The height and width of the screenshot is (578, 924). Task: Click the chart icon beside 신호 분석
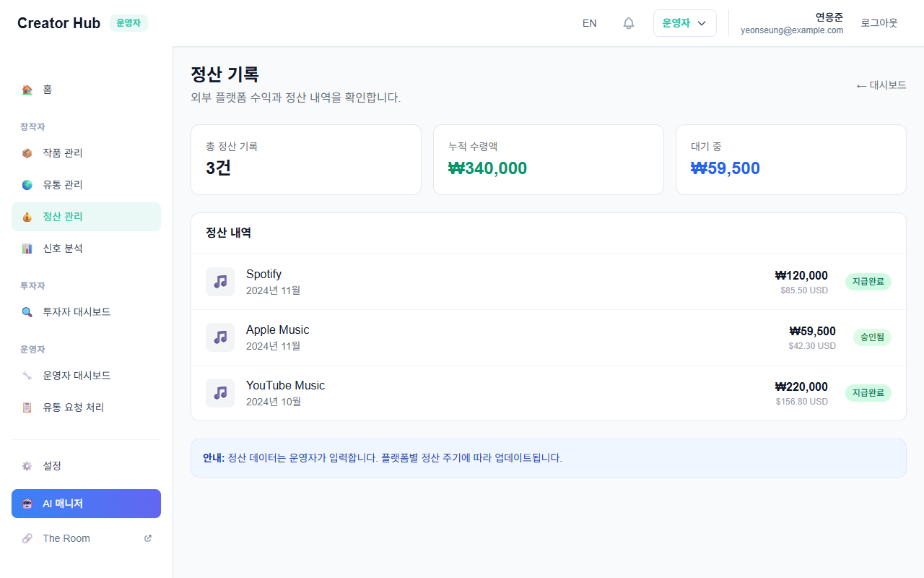(27, 249)
